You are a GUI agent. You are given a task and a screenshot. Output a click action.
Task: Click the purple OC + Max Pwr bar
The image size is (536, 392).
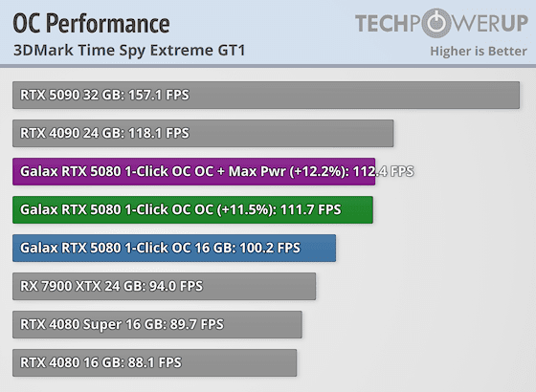tap(193, 171)
